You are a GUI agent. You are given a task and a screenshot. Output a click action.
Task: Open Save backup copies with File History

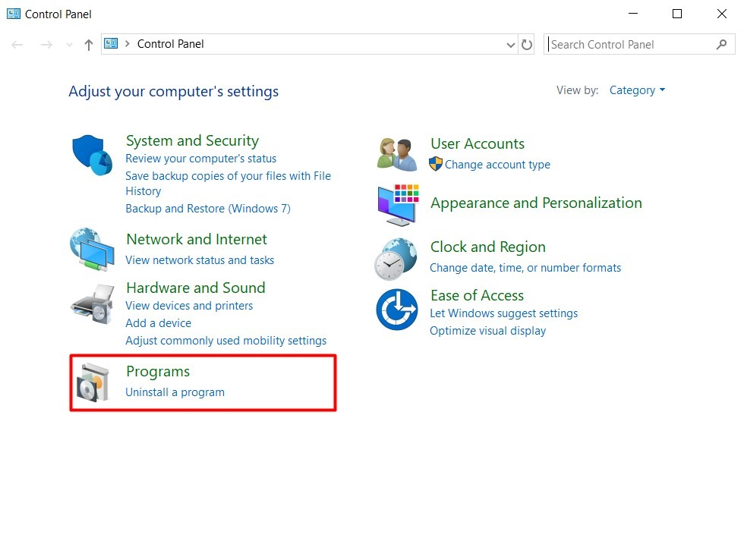pyautogui.click(x=229, y=184)
